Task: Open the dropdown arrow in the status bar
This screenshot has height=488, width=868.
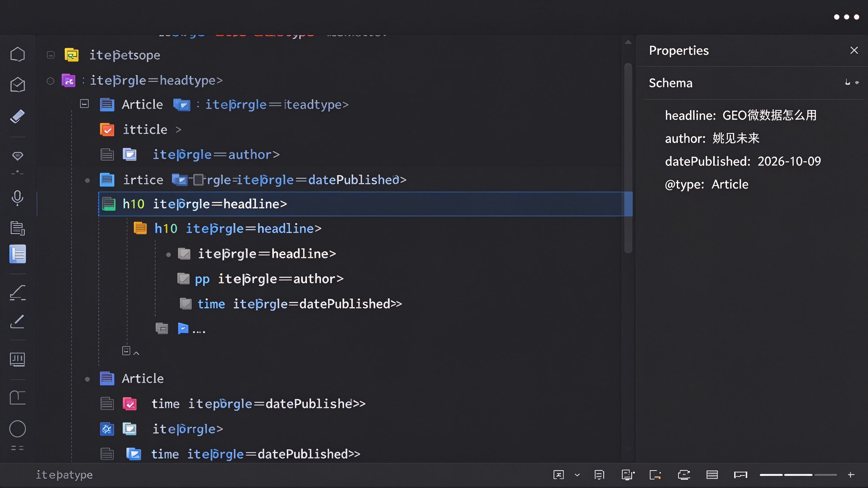Action: 577,475
